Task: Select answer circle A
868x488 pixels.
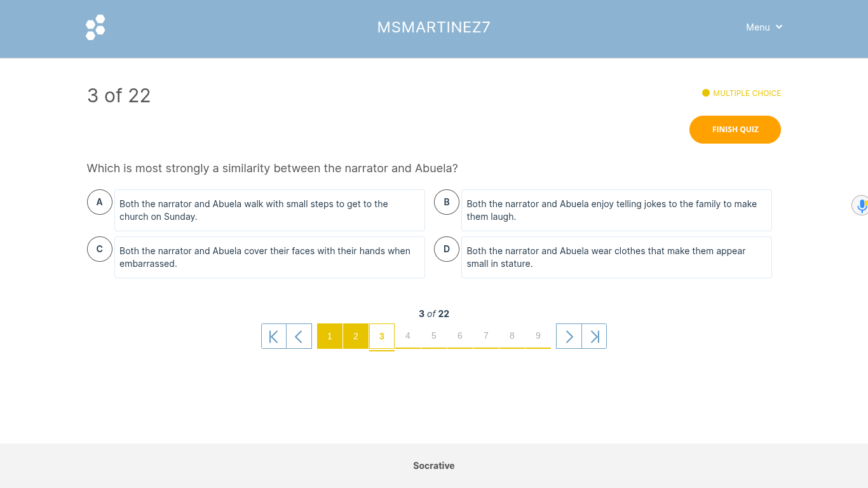Action: click(x=100, y=202)
